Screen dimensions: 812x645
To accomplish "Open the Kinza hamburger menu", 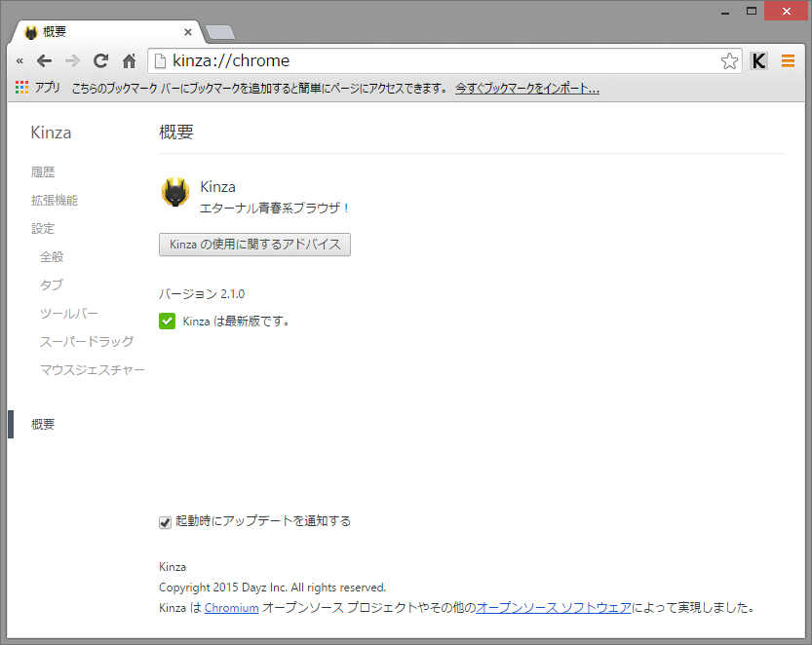I will 788,59.
